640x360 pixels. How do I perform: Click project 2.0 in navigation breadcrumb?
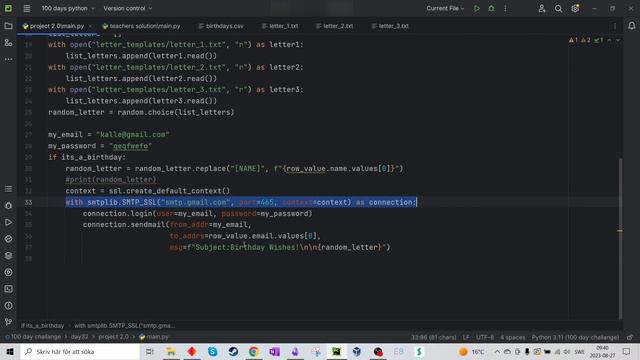tap(113, 337)
